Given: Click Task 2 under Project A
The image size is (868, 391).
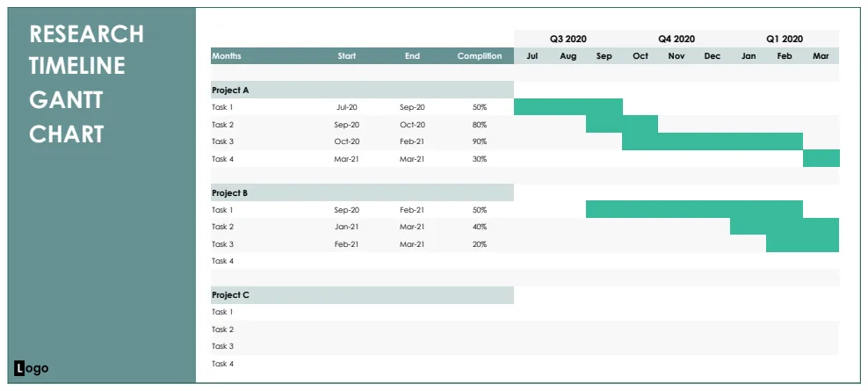Looking at the screenshot, I should pos(222,125).
